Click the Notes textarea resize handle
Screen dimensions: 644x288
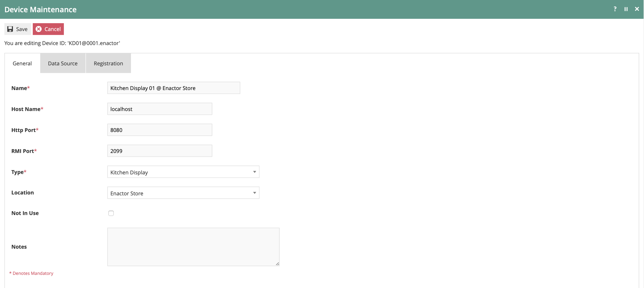tap(277, 264)
